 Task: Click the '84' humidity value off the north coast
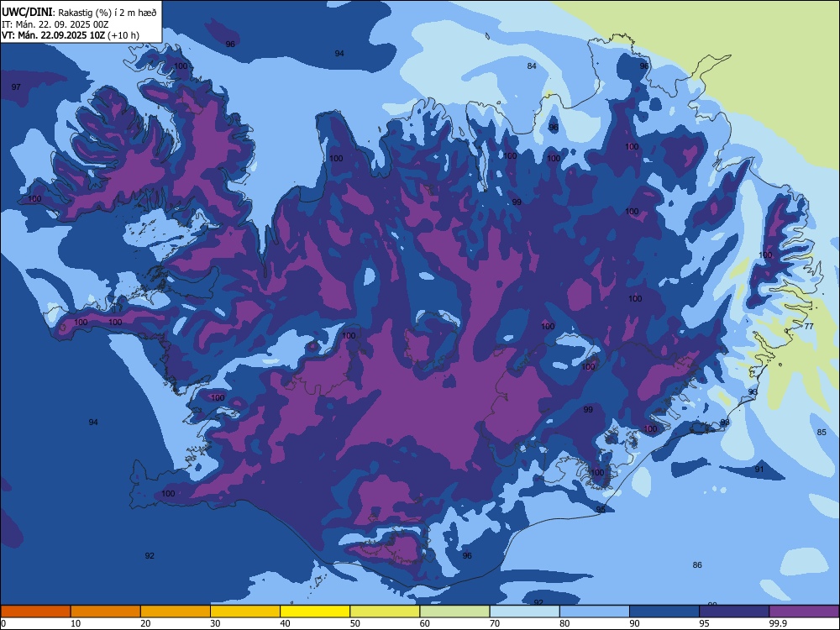(x=532, y=66)
